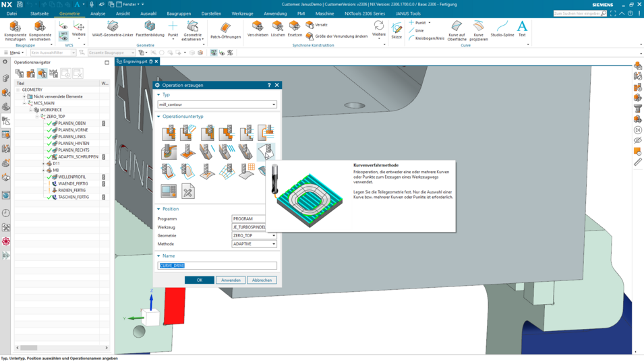Select TASCHEN_FERTIG operation

point(73,197)
